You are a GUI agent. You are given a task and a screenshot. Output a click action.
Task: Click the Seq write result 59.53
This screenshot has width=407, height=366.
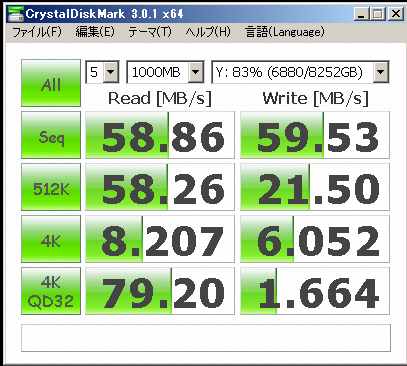tap(315, 135)
